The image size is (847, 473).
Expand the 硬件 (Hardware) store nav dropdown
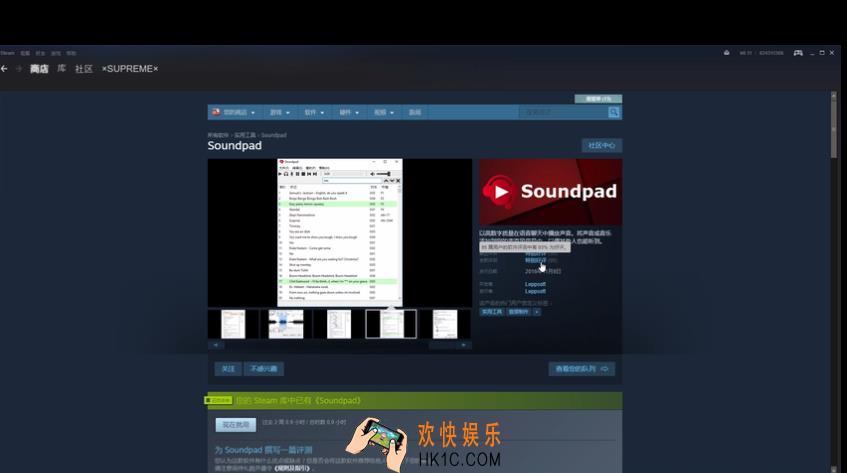coord(349,112)
